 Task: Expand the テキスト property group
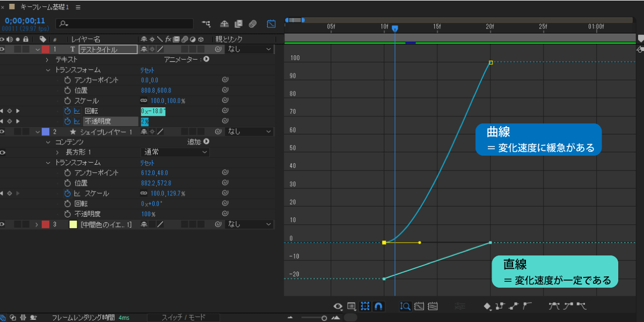pos(47,60)
